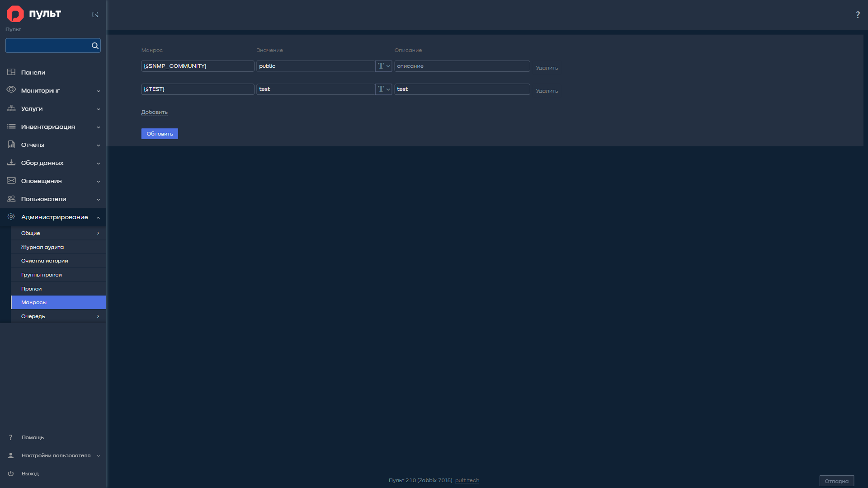Click the Мониторинг eye icon
Screen dimensions: 868x488
pos(11,90)
